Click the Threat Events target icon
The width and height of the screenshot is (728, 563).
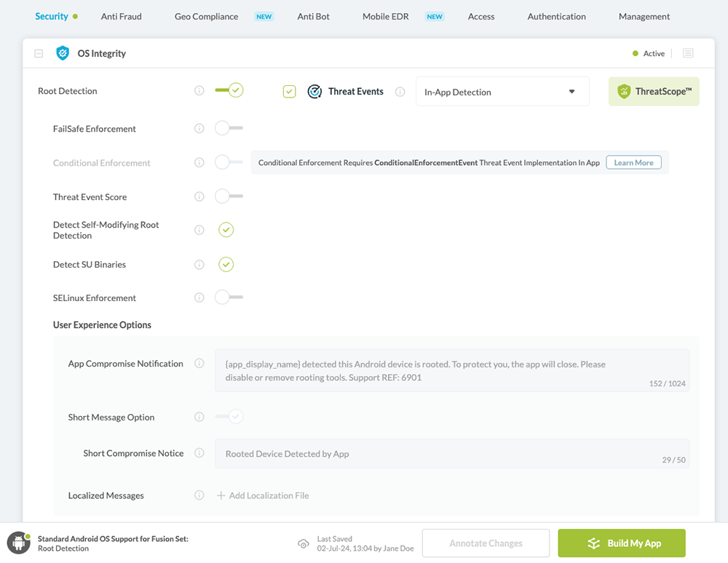pos(314,92)
